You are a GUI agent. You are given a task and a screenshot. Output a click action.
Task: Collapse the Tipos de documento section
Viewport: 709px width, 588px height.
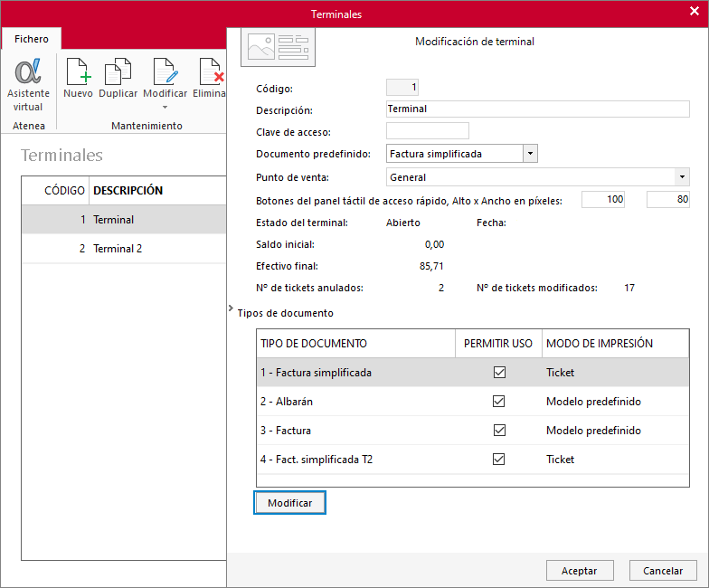(232, 308)
